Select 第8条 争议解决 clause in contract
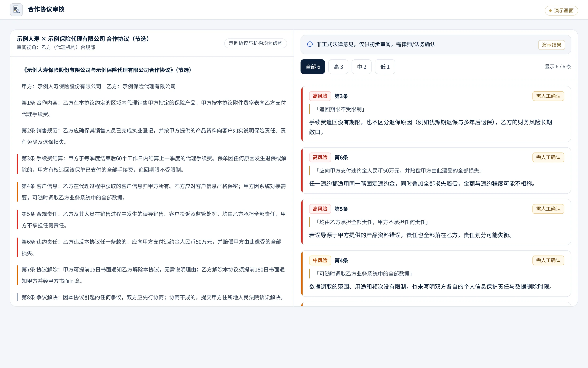The height and width of the screenshot is (368, 588). tap(152, 297)
